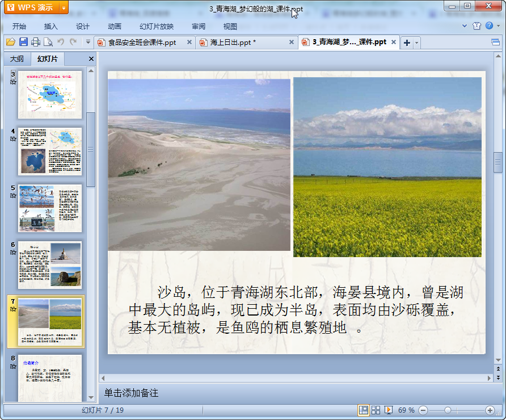This screenshot has height=420, width=506.
Task: Collapse the ribbon with the top-right arrow
Action: tap(466, 26)
